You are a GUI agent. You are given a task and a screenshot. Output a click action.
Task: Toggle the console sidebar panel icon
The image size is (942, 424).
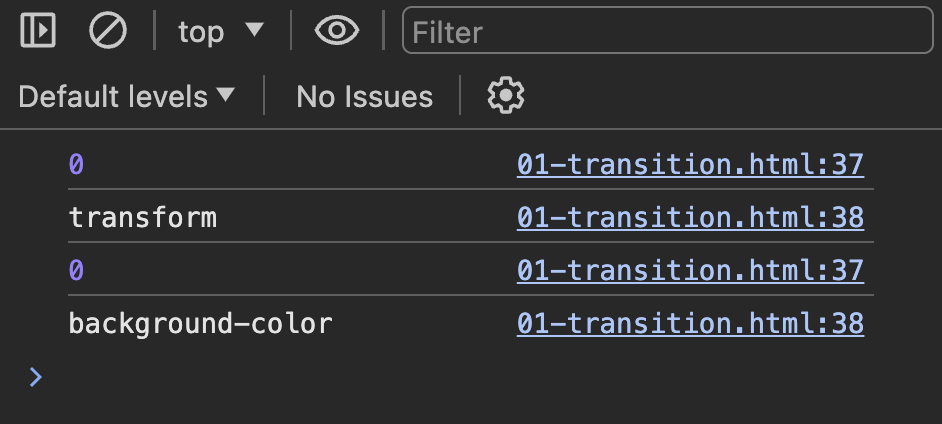click(37, 32)
